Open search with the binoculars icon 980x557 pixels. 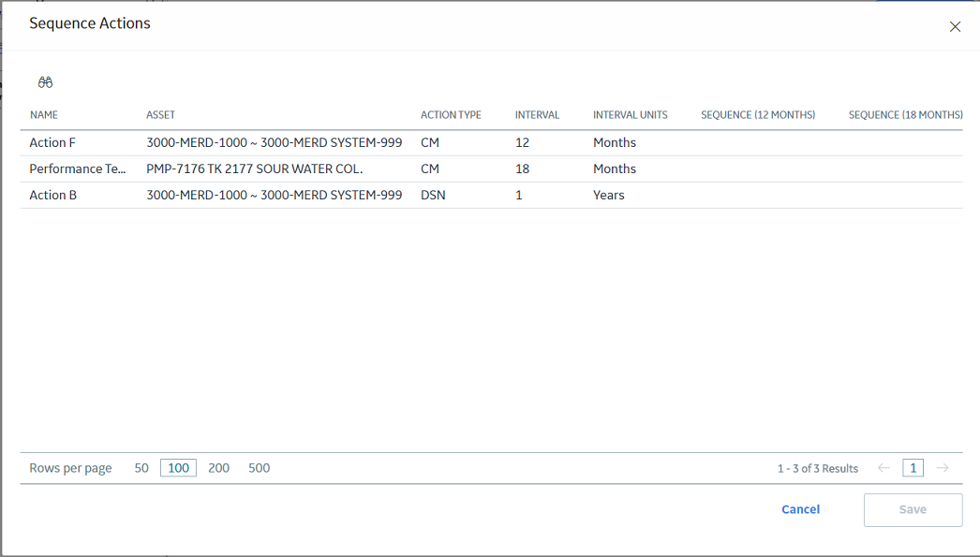click(45, 82)
